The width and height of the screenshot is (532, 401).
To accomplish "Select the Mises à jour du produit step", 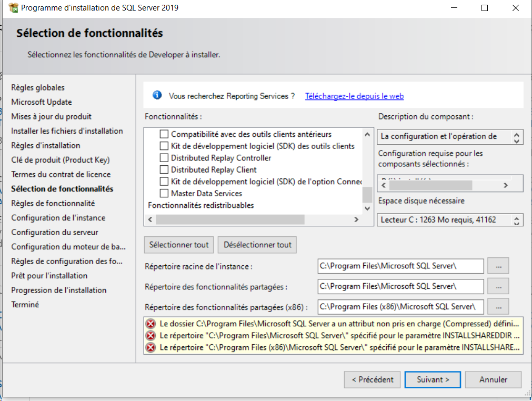I will 51,116.
